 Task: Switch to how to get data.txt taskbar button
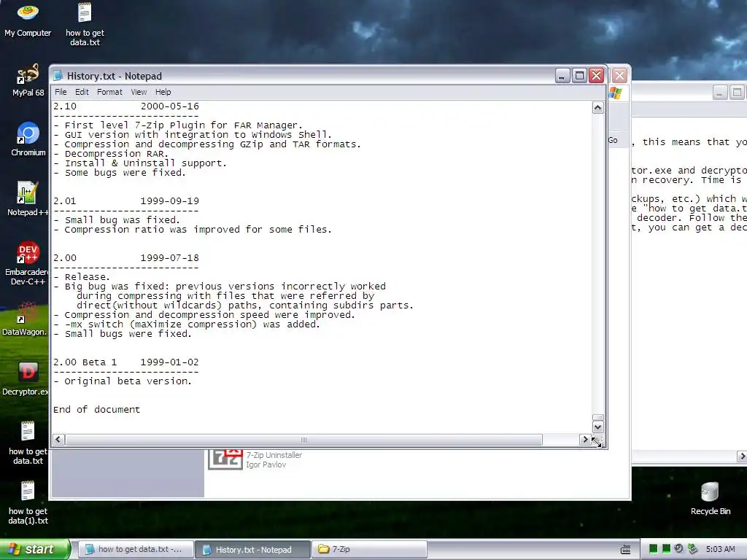coord(135,549)
